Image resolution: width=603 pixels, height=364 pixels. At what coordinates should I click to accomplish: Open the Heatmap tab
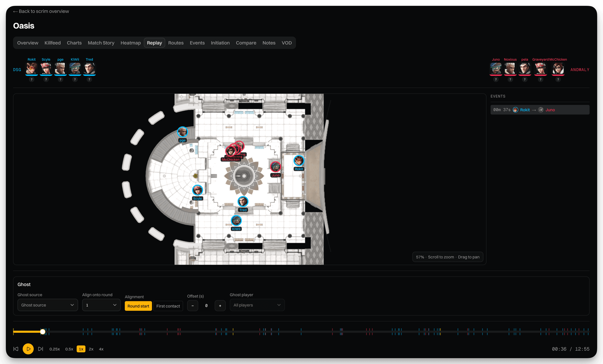click(131, 43)
